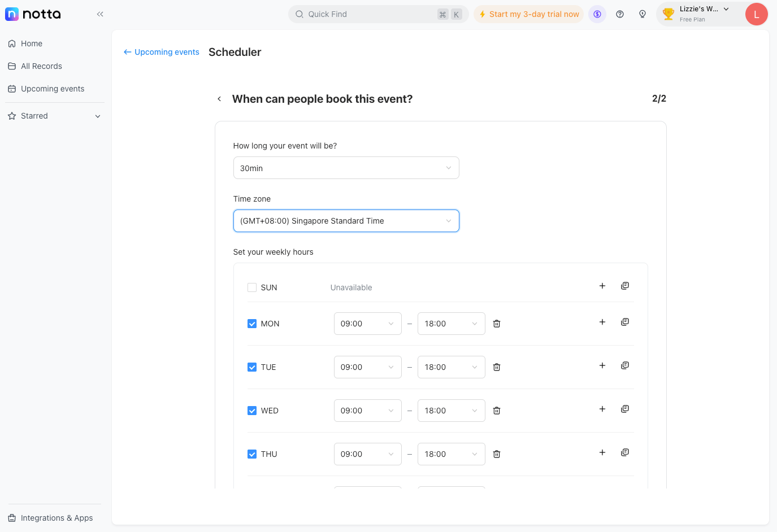
Task: Copy Monday hours to other days
Action: (625, 322)
